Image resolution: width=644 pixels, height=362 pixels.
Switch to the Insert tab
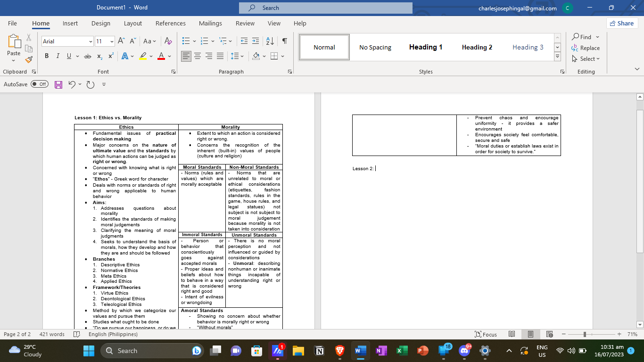click(x=70, y=23)
